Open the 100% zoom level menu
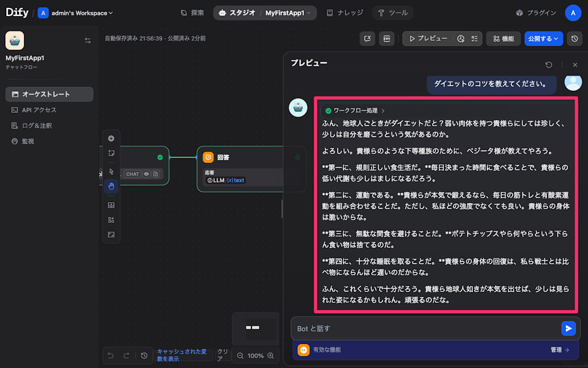 [255, 355]
